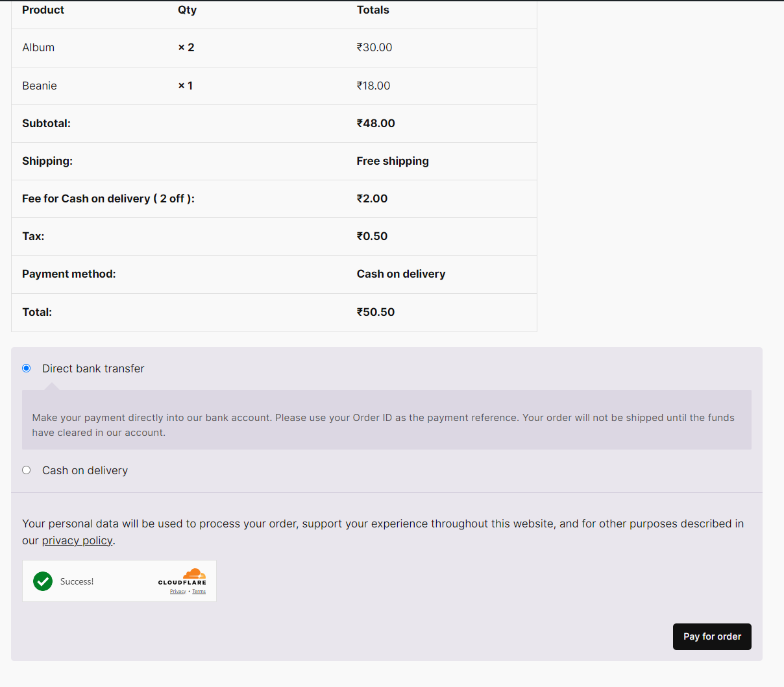Viewport: 784px width, 687px height.
Task: Open the privacy policy link
Action: tap(77, 540)
